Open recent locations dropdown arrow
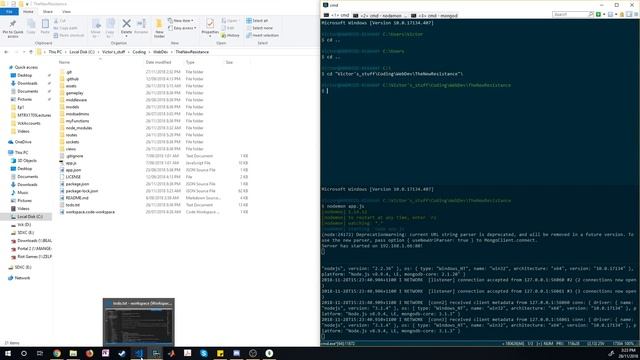The image size is (640, 360). click(x=24, y=52)
